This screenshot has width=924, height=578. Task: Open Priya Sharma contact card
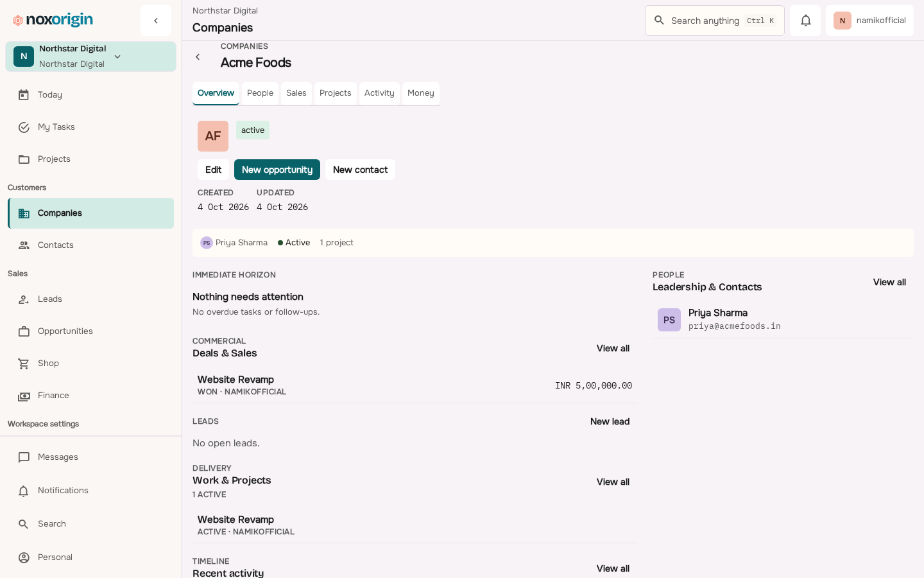coord(783,320)
